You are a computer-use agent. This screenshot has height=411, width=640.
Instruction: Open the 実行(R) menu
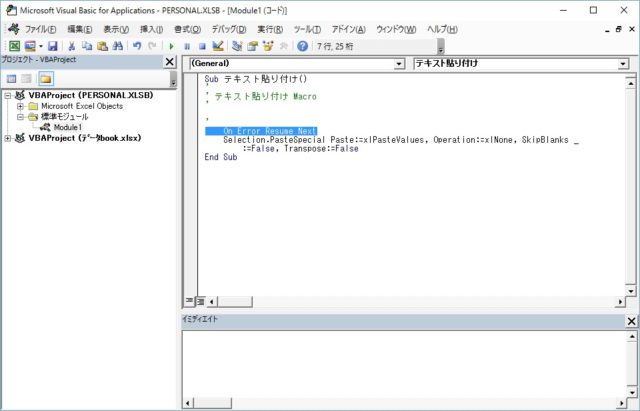click(270, 29)
